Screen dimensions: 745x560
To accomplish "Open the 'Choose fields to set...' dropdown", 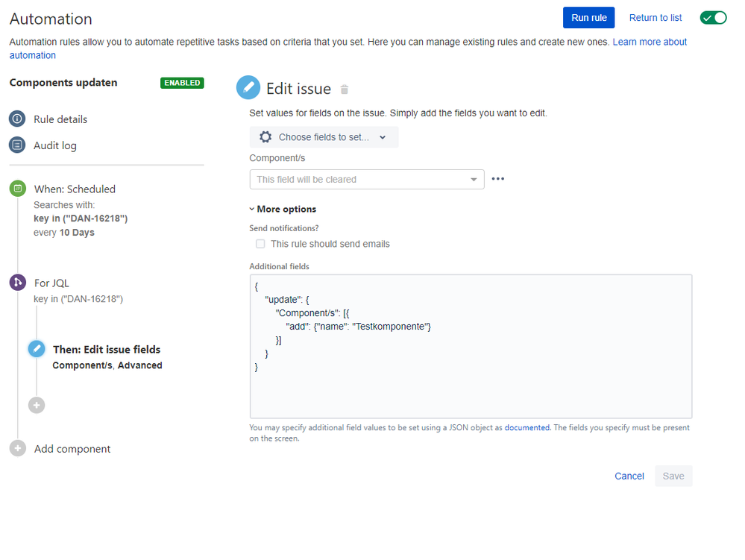I will (324, 137).
